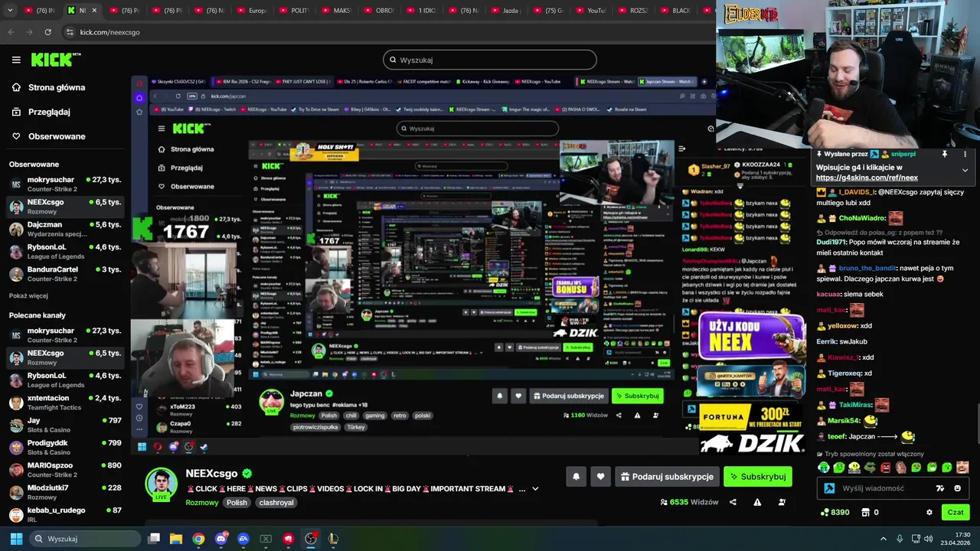Show hidden system tray icons
980x551 pixels.
tap(883, 539)
